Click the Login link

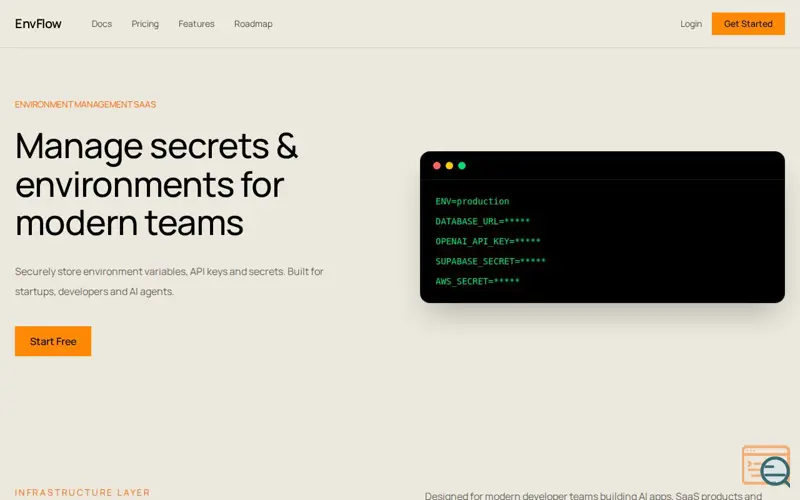coord(691,23)
